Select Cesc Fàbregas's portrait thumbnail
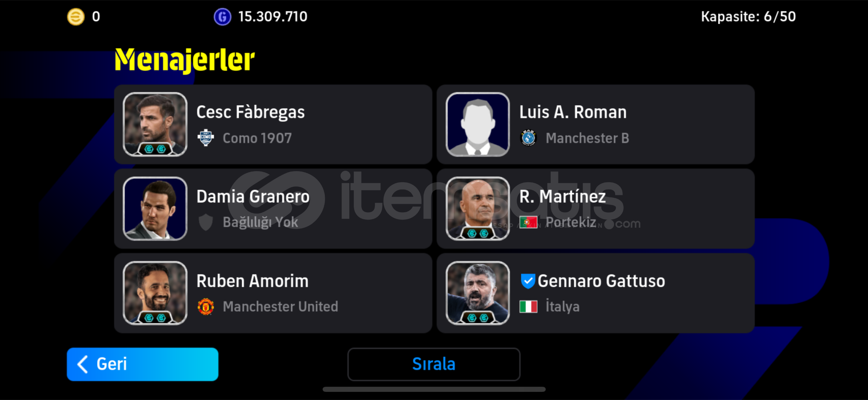Image resolution: width=868 pixels, height=400 pixels. 155,124
